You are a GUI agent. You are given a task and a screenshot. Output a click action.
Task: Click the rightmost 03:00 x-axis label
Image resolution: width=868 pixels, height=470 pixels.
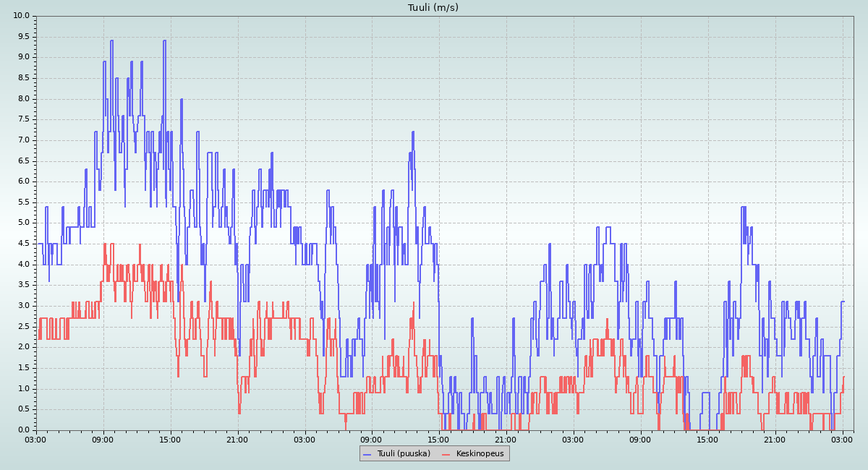click(842, 439)
